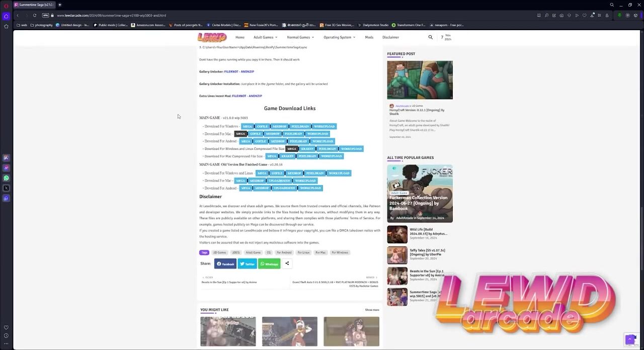
Task: Expand the Normal Games dropdown menu
Action: pos(300,37)
